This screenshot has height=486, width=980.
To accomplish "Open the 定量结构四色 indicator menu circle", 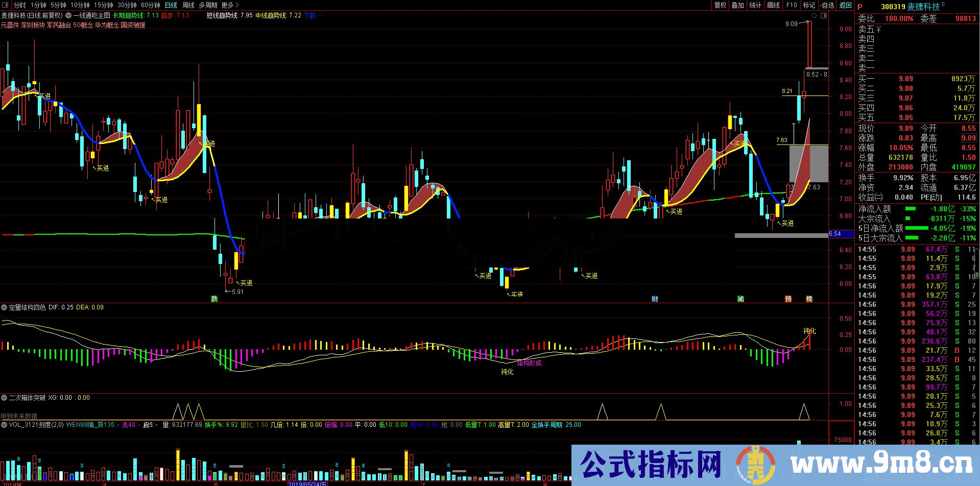I will (4, 307).
